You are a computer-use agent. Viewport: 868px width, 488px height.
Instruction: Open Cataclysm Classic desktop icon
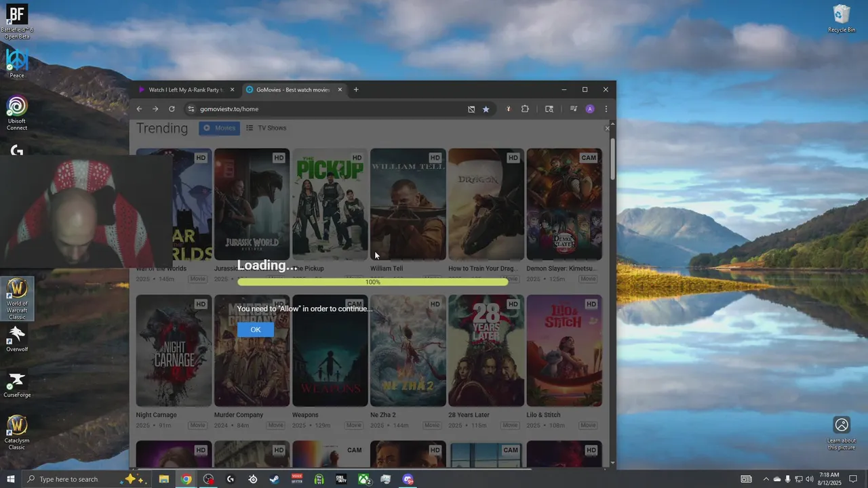pyautogui.click(x=17, y=432)
